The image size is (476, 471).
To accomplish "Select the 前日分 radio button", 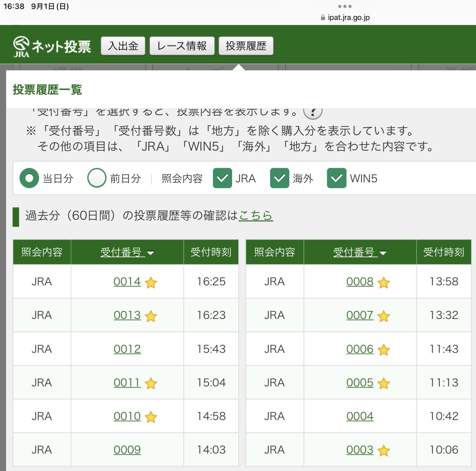I will point(97,178).
